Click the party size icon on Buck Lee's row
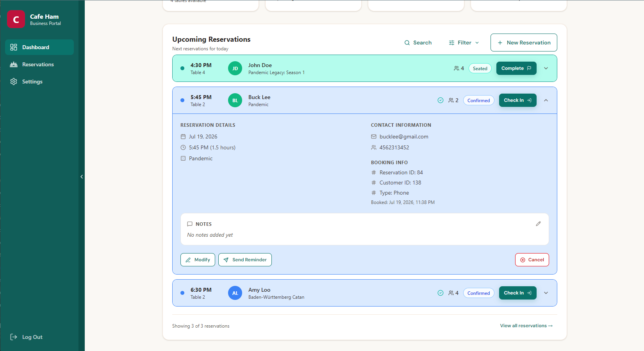 (x=451, y=100)
